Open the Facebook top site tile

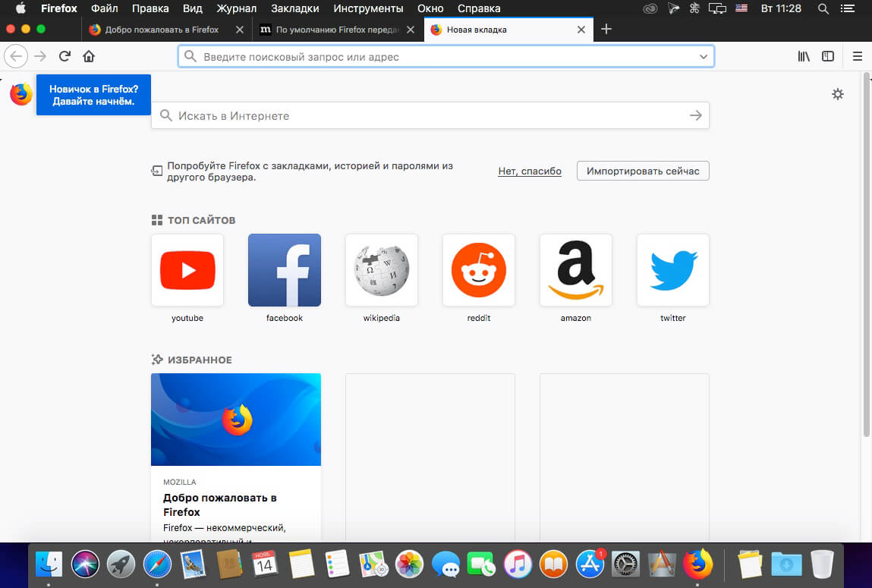(284, 270)
